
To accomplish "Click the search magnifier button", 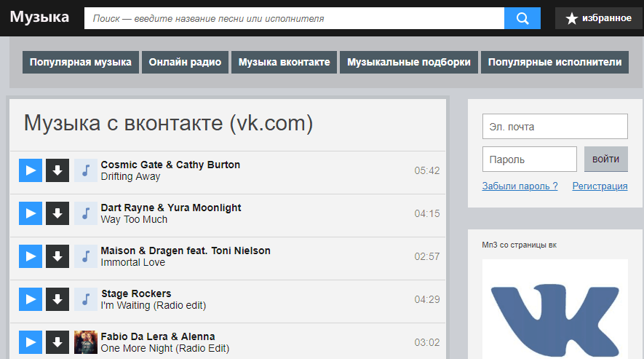I will tap(522, 18).
